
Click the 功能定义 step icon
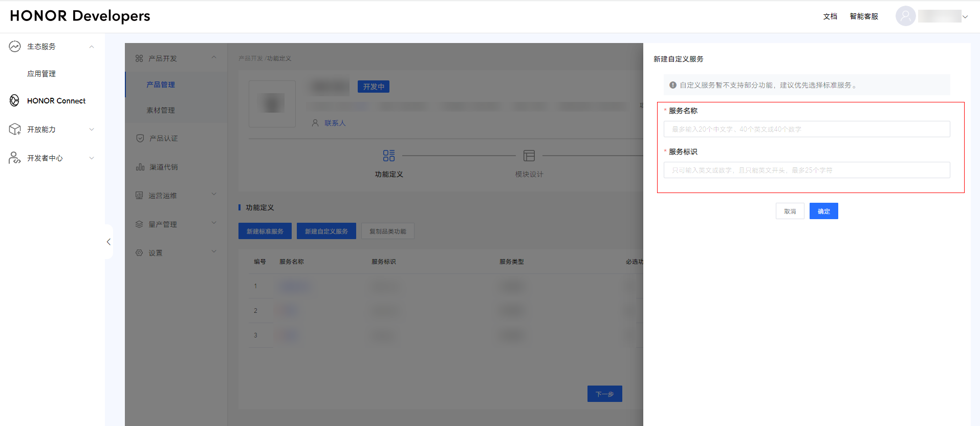tap(389, 155)
